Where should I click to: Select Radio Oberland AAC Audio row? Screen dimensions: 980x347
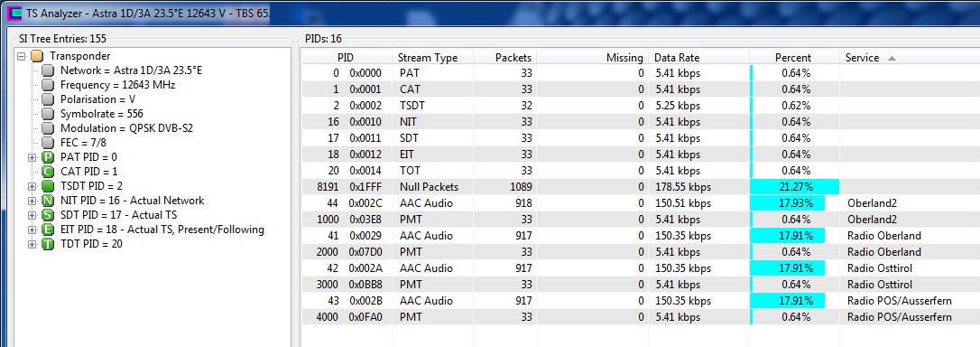point(641,236)
